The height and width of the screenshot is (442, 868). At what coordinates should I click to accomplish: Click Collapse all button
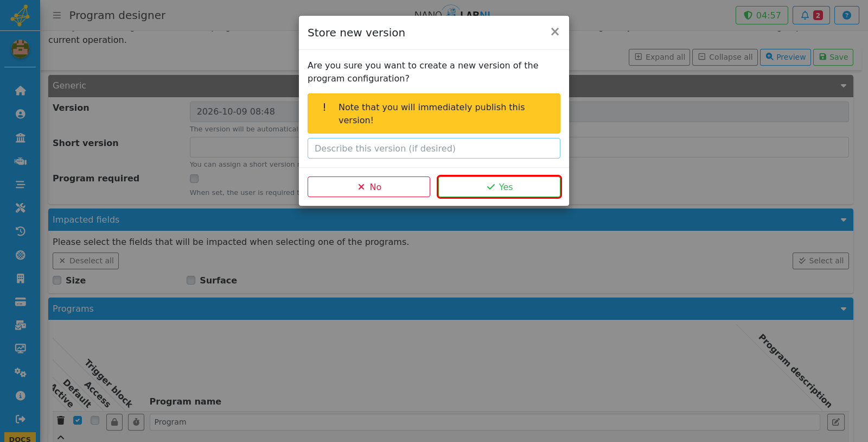[x=725, y=57]
